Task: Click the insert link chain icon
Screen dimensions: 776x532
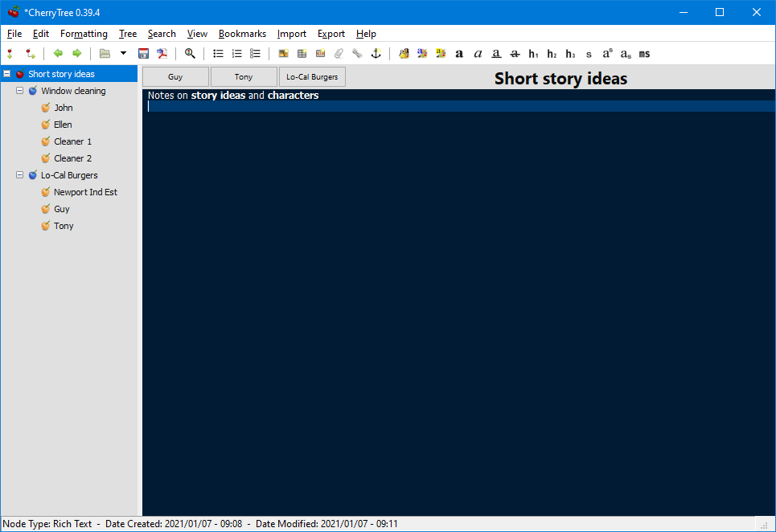Action: point(357,53)
